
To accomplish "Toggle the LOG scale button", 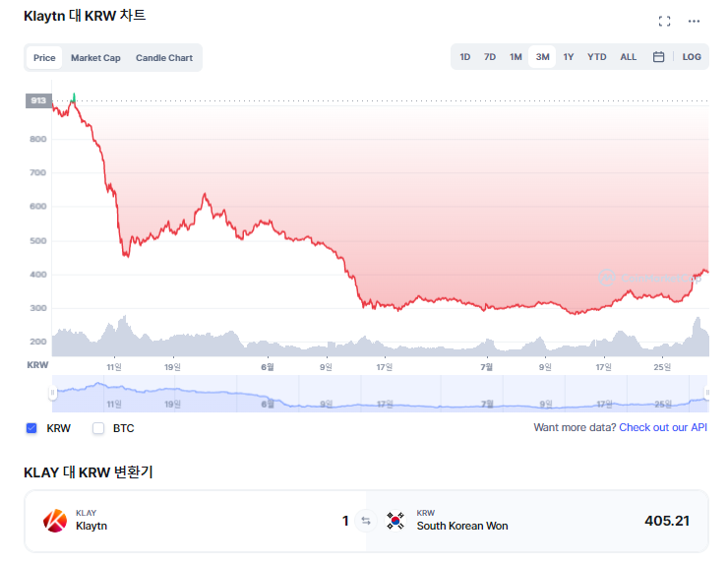I will (692, 57).
